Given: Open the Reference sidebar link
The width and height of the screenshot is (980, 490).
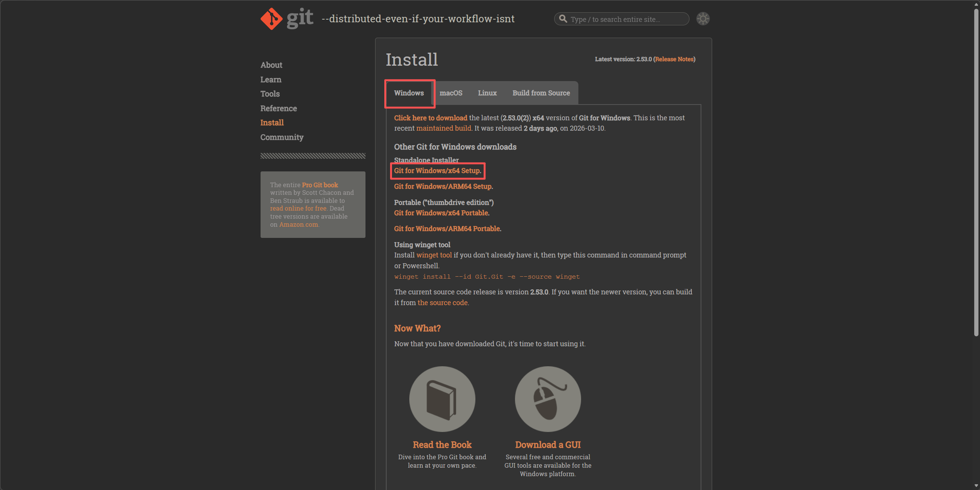Looking at the screenshot, I should tap(279, 108).
